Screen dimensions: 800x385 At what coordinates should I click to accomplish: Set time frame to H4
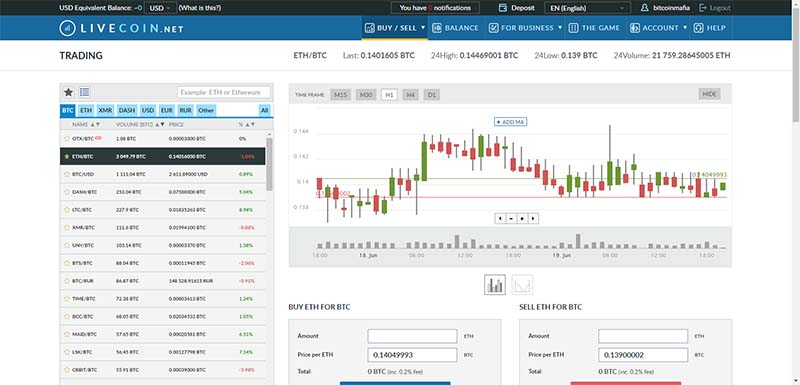pyautogui.click(x=411, y=95)
